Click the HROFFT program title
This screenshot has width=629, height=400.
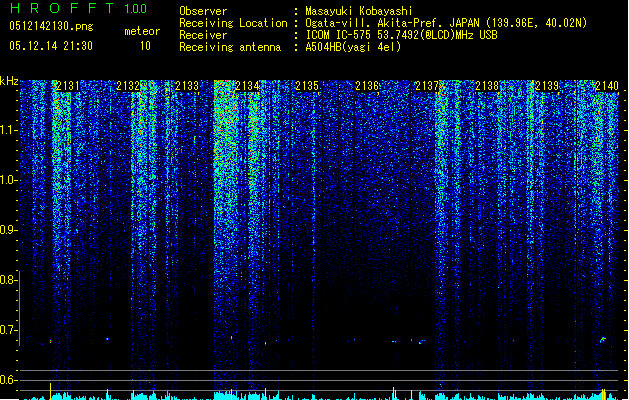(62, 8)
